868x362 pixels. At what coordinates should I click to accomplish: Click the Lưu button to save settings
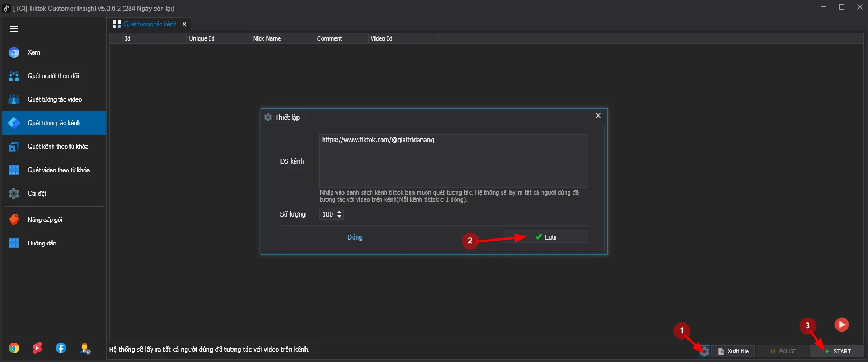(x=545, y=237)
